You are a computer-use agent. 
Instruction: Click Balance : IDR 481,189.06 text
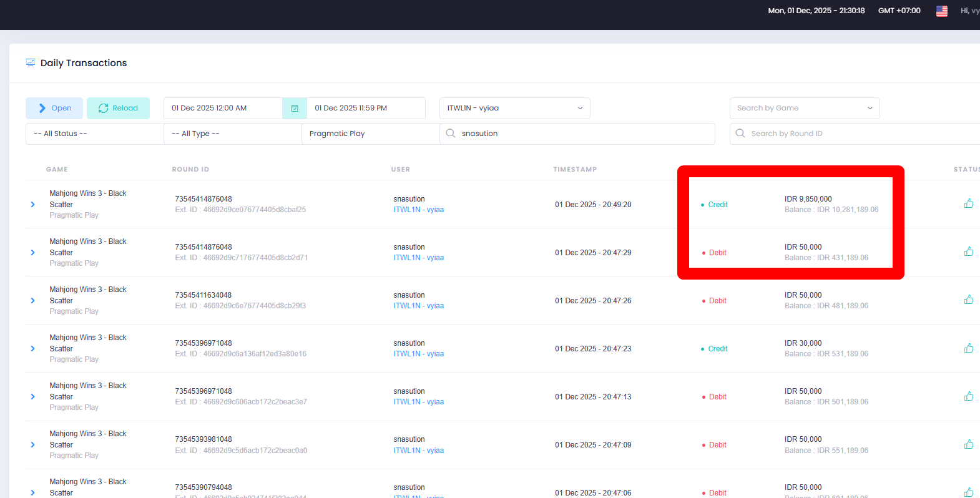tap(826, 306)
